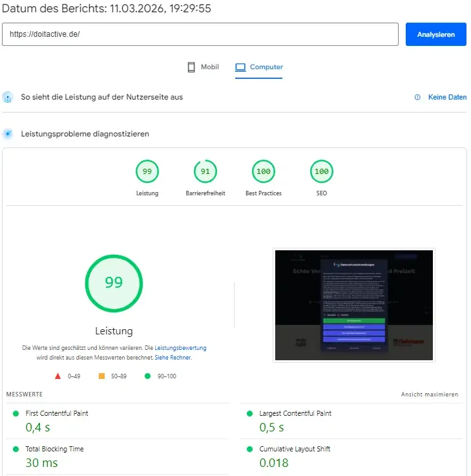Screen dimensions: 471x476
Task: Click the large Leistung 99 gauge
Action: (x=114, y=283)
